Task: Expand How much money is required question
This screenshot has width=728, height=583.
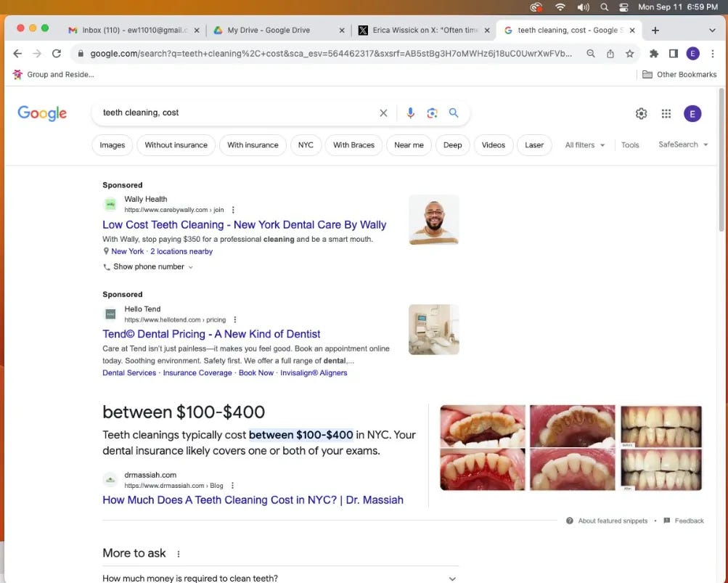Action: [280, 579]
